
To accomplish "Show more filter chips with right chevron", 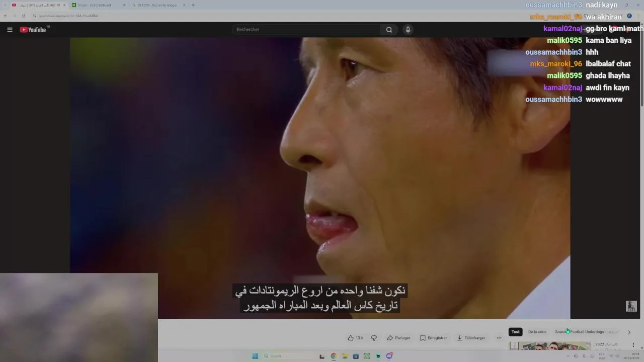I will click(x=629, y=332).
